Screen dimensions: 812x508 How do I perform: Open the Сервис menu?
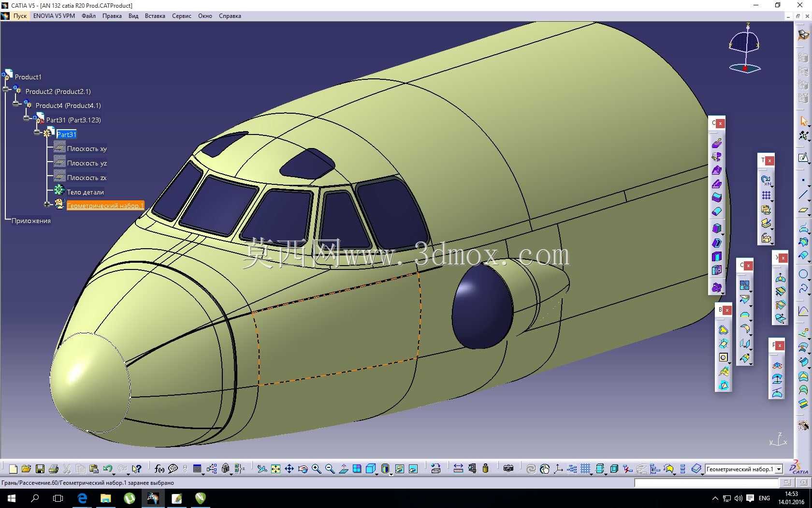[182, 16]
